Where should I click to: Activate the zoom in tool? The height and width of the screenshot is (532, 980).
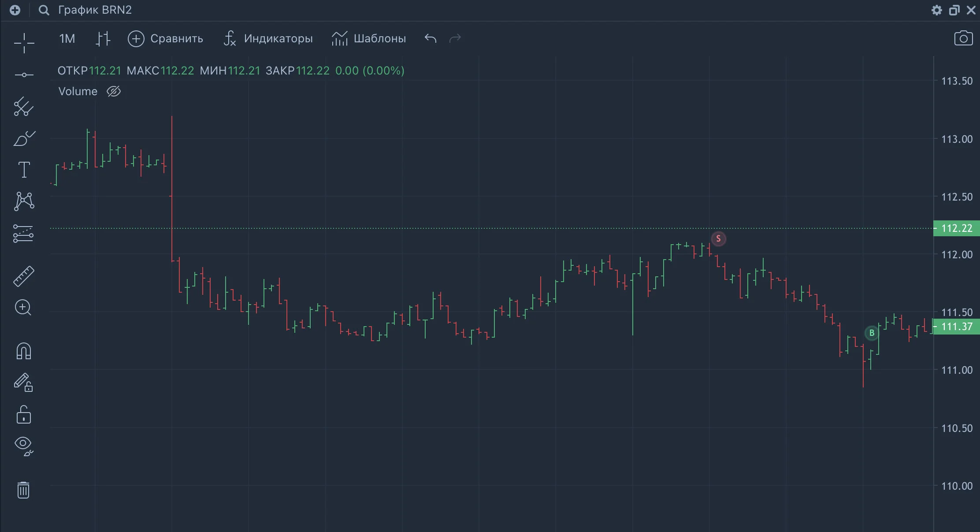pos(23,308)
